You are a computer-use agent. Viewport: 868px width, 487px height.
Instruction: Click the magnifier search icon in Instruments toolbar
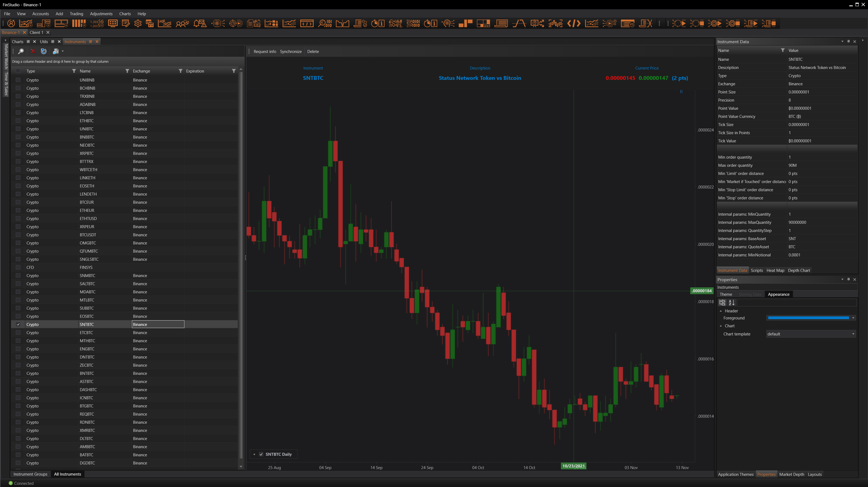(21, 51)
